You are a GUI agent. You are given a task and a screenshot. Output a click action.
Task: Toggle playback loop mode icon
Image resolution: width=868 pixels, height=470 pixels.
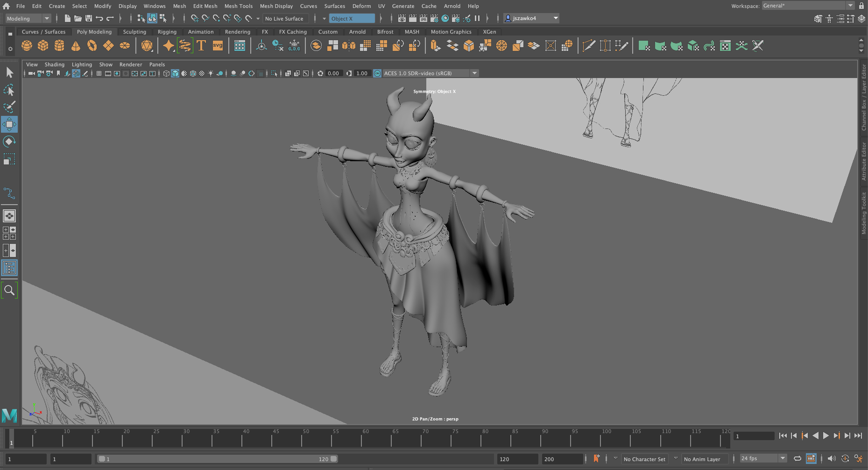(x=797, y=459)
